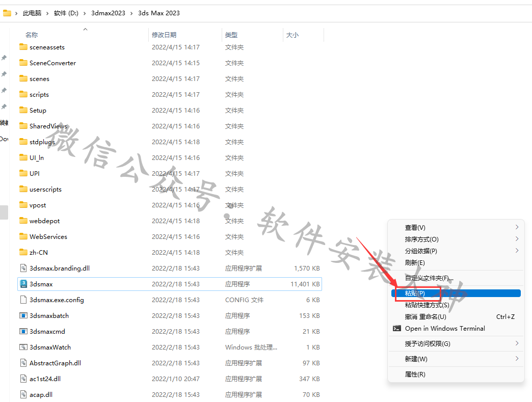Image resolution: width=532 pixels, height=402 pixels.
Task: Click the UI_ln folder icon
Action: [23, 157]
